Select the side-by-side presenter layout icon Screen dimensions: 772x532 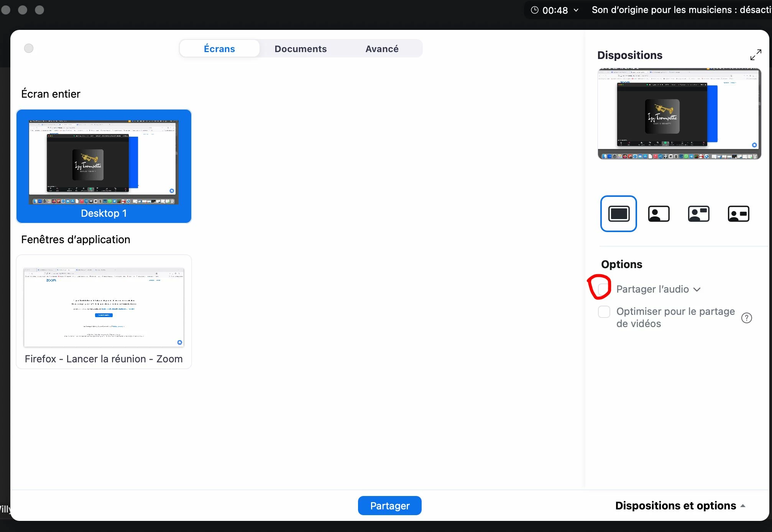click(738, 214)
